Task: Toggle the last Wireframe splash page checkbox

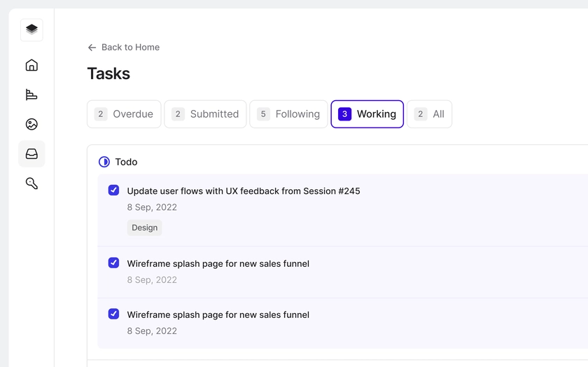Action: (x=113, y=314)
